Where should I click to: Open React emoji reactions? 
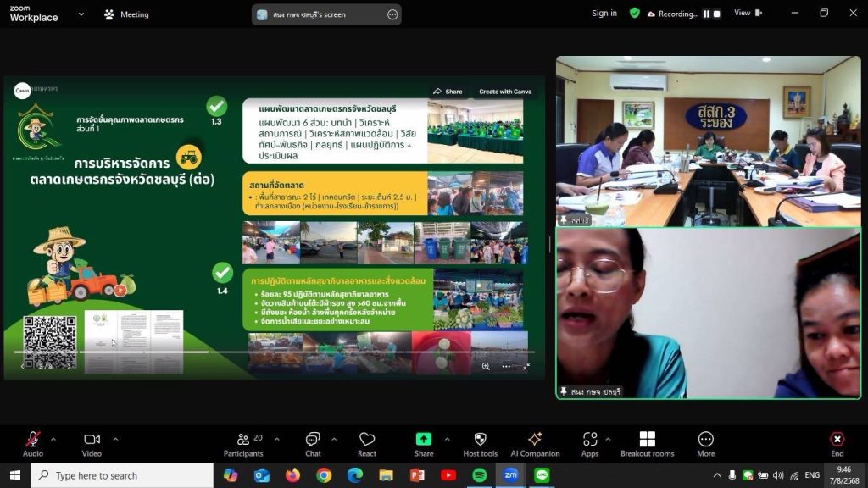tap(366, 439)
